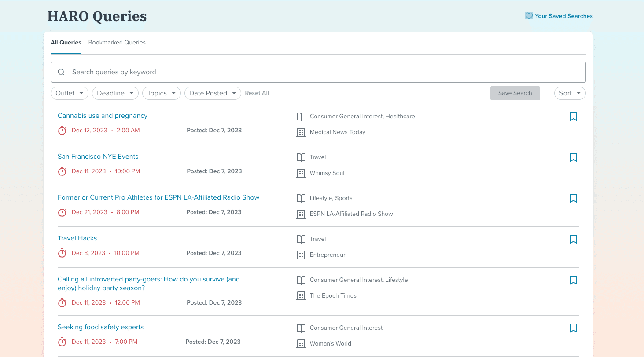Bookmark the San Francisco NYE Events query
The width and height of the screenshot is (644, 357).
pos(573,157)
